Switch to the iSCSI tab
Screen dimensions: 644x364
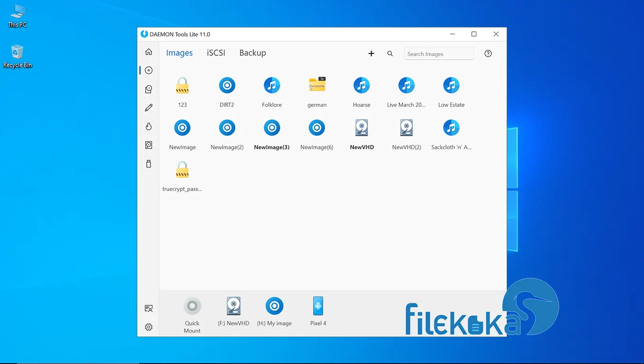tap(216, 53)
